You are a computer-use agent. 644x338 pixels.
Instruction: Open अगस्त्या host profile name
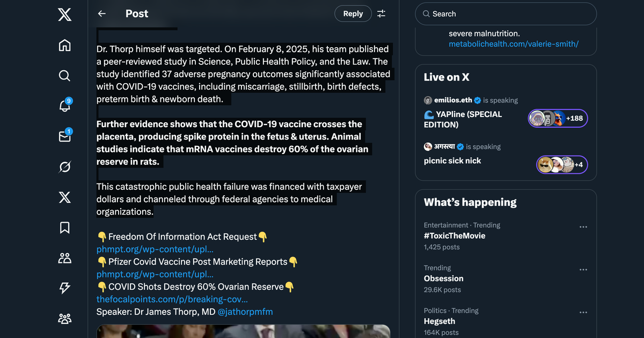click(x=445, y=146)
